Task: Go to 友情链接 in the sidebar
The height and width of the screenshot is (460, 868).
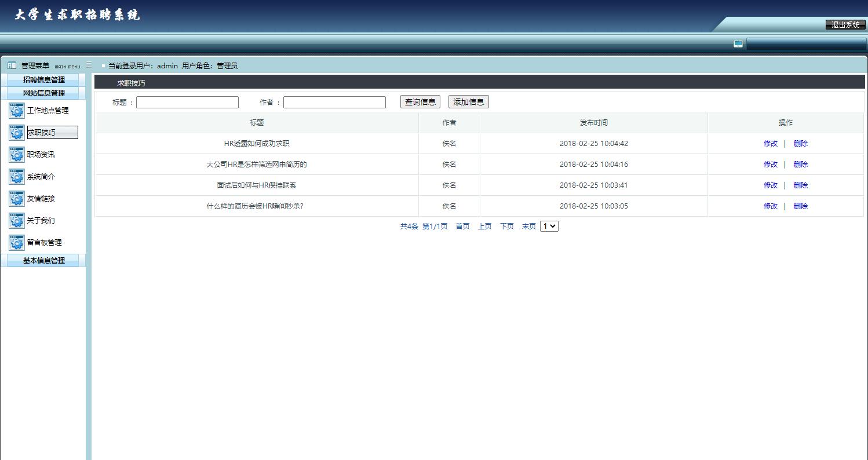Action: (41, 199)
